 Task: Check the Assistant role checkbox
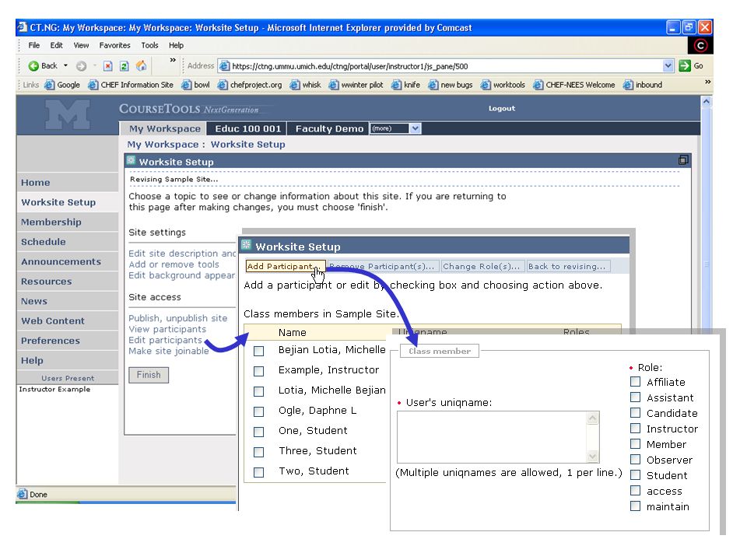635,397
